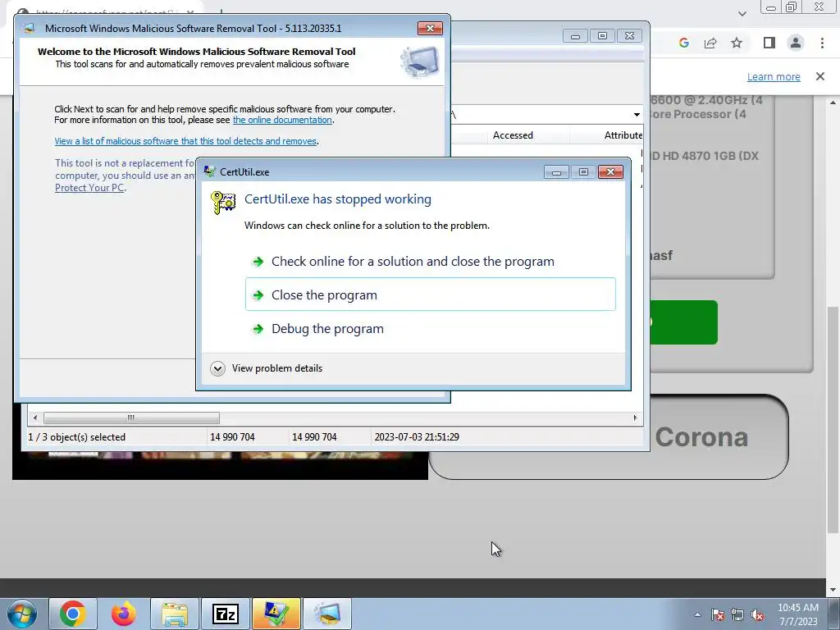The image size is (840, 630).
Task: Maximize the 7-Zip window
Action: [602, 36]
